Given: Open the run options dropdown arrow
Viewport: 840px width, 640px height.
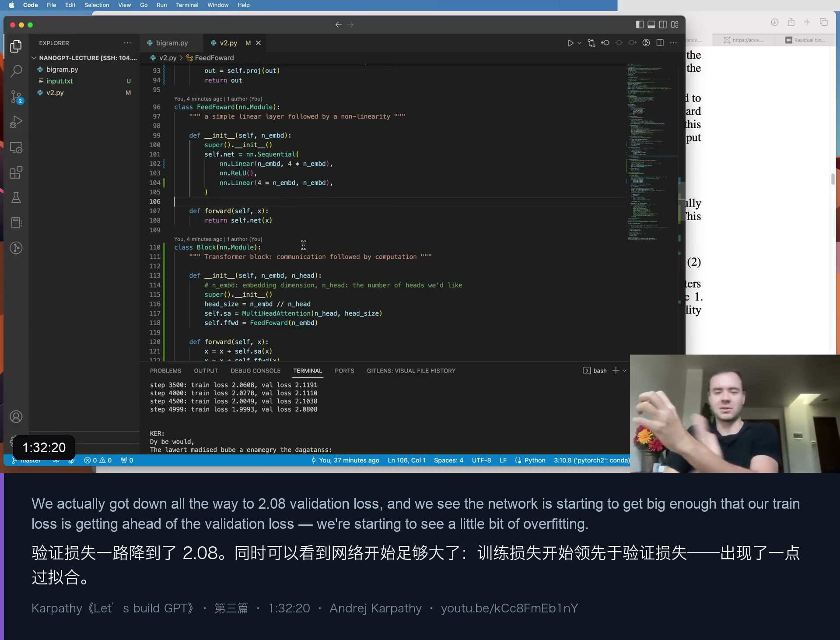Looking at the screenshot, I should coord(579,43).
